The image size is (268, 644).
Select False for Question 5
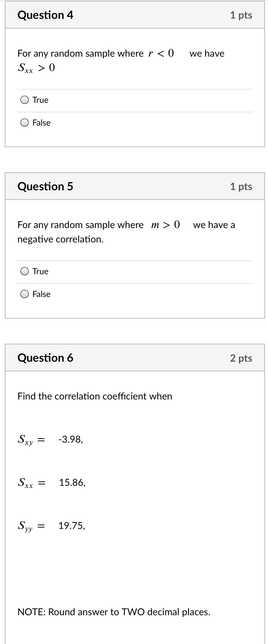(25, 294)
